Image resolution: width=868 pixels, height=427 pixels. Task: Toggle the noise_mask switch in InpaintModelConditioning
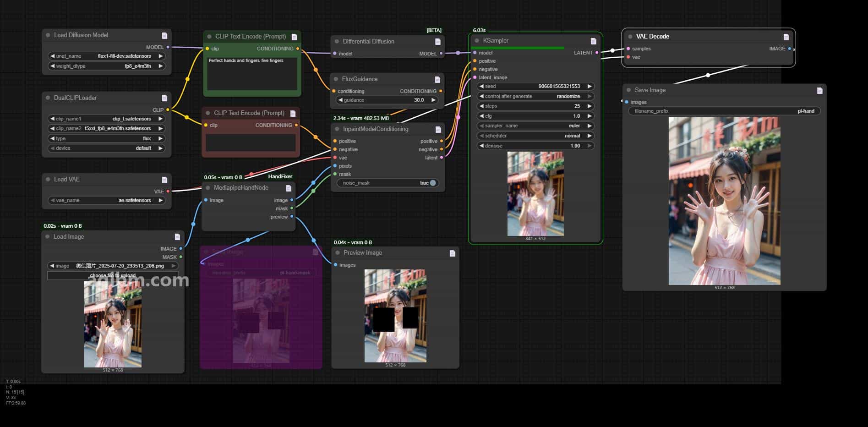[432, 183]
